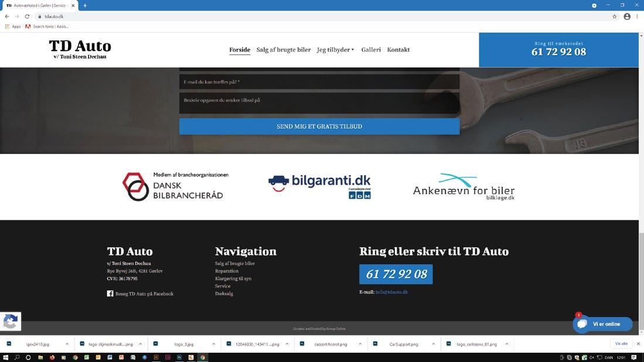Reload the tdauto.dk page
Viewport: 644px width, 362px height.
[27, 16]
